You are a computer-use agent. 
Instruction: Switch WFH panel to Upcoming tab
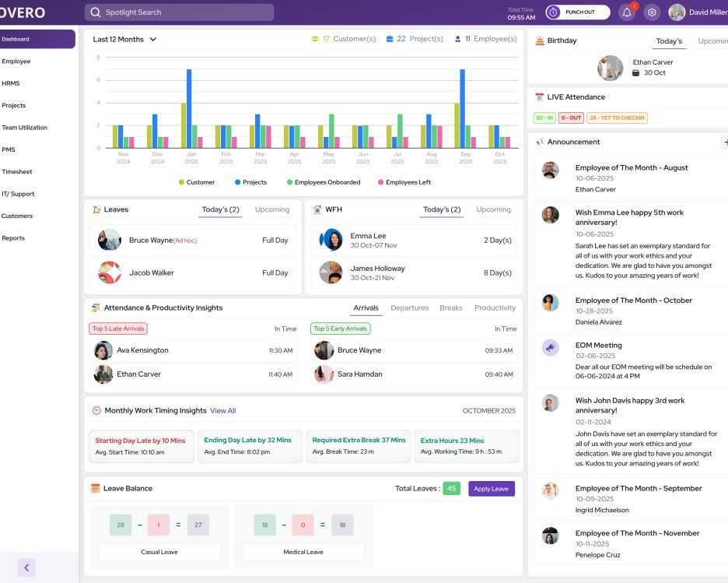click(x=494, y=209)
